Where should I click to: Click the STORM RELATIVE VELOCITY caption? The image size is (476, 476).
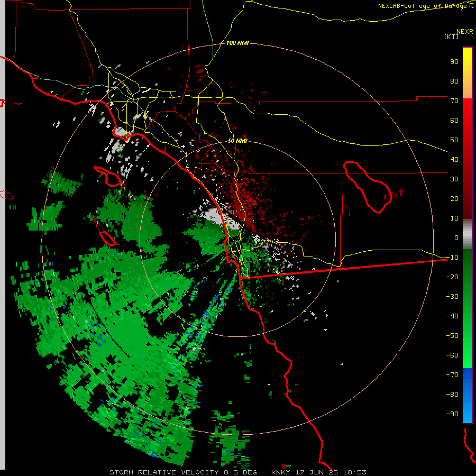pyautogui.click(x=163, y=472)
